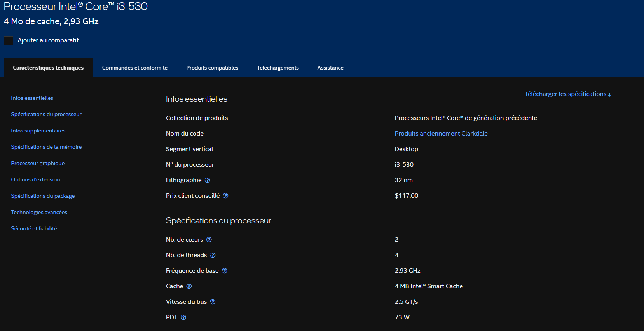
Task: Jump to Spécifications du processeur in sidebar
Action: (x=46, y=115)
